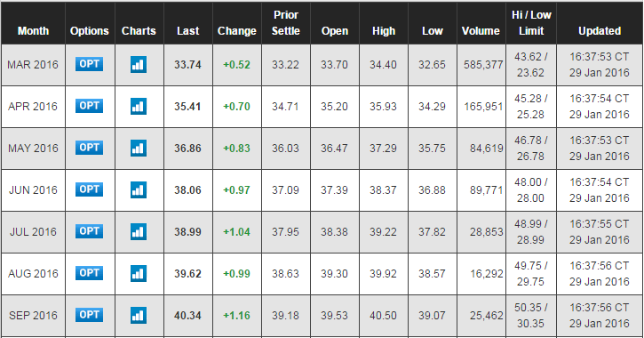Click the OPT button for APR 2016

pyautogui.click(x=89, y=106)
